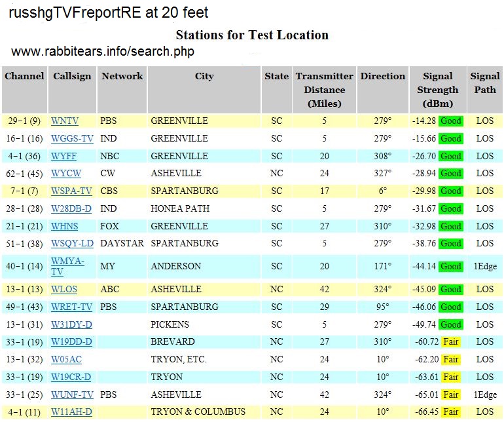This screenshot has width=504, height=422.
Task: Click the WLOS callsign link
Action: pyautogui.click(x=64, y=290)
